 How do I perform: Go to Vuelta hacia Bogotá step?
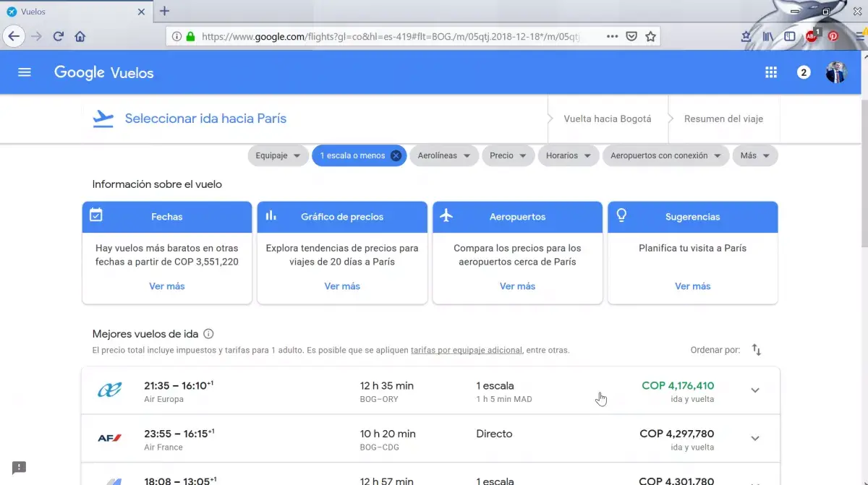(608, 119)
